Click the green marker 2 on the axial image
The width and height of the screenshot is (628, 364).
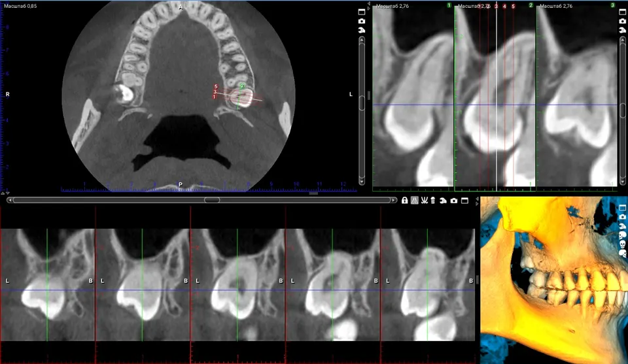pos(242,86)
